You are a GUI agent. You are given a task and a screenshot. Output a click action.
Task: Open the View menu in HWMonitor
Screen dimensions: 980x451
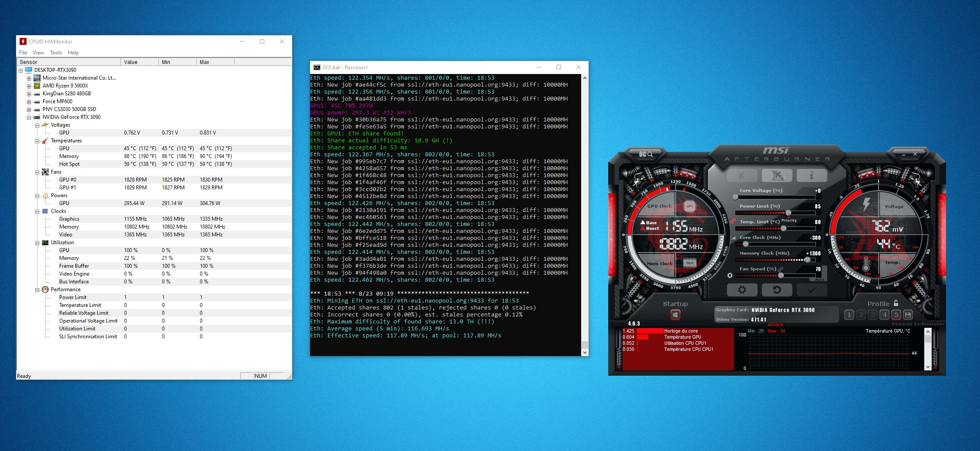(x=38, y=53)
